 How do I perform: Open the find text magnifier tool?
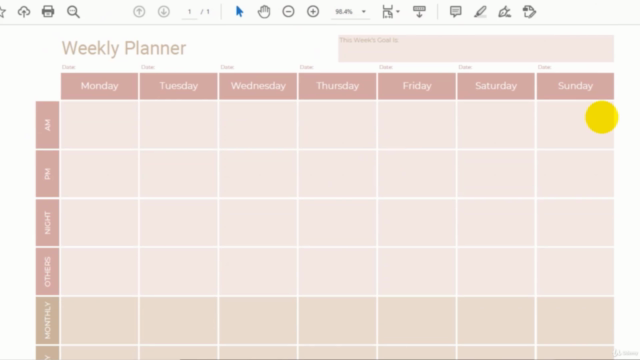(x=73, y=12)
